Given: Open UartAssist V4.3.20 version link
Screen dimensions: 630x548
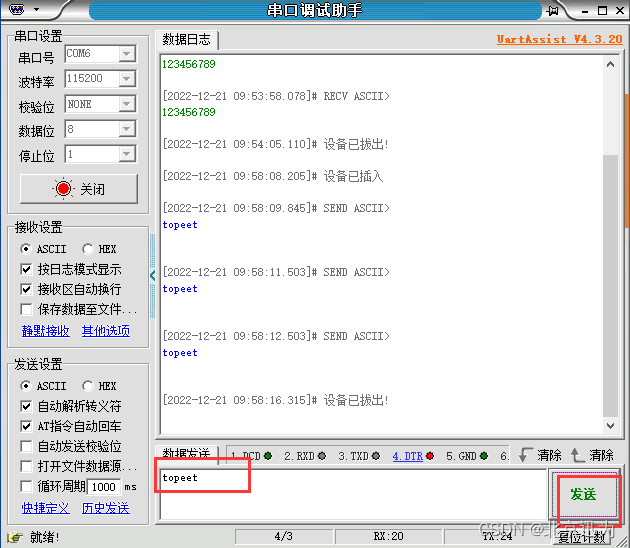Looking at the screenshot, I should tap(559, 39).
